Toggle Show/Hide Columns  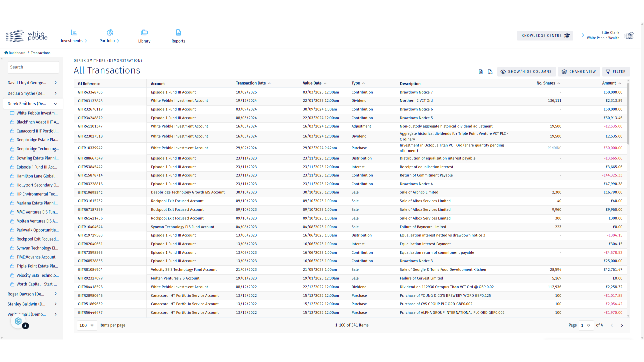point(526,72)
